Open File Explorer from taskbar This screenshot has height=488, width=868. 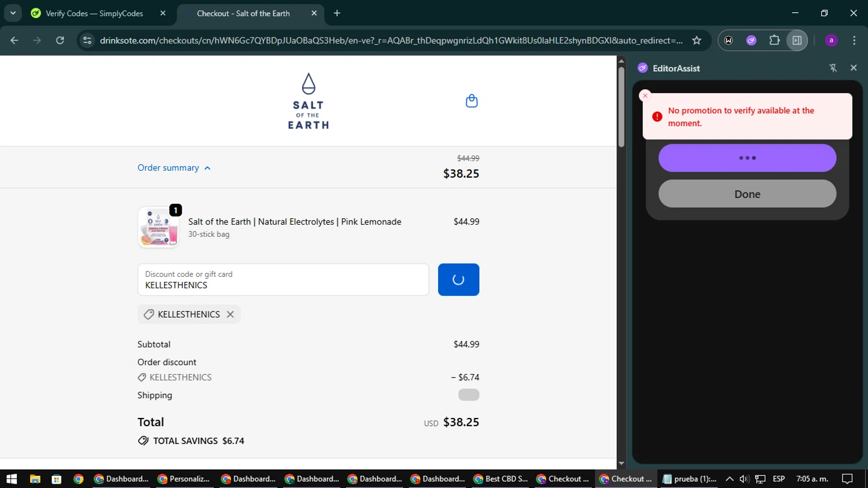coord(35,479)
